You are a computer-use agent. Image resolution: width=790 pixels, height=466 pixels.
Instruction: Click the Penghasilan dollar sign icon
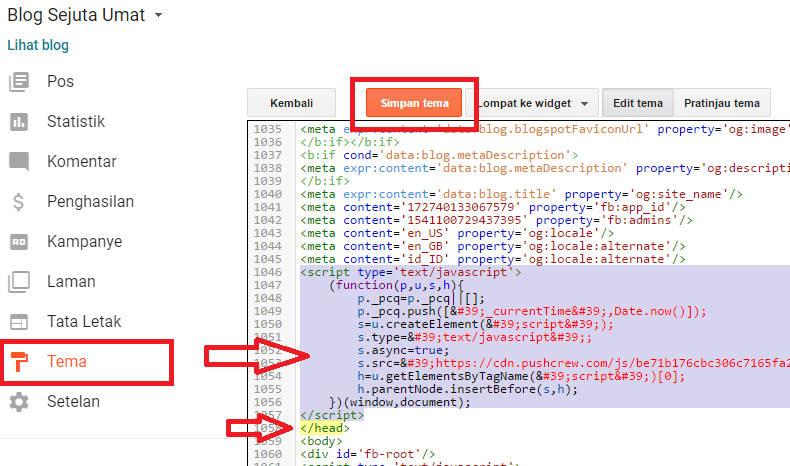18,202
